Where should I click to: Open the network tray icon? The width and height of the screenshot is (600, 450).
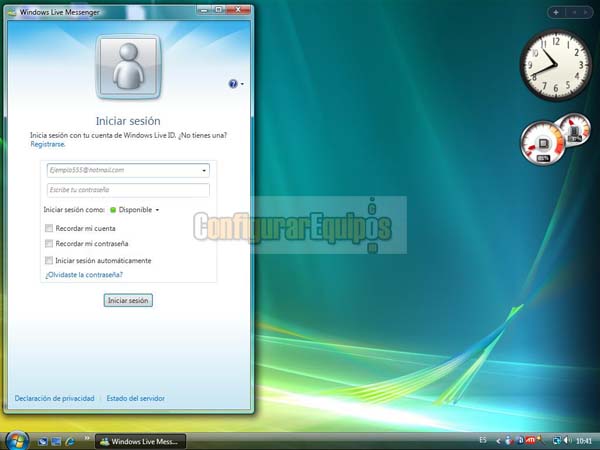coord(557,441)
